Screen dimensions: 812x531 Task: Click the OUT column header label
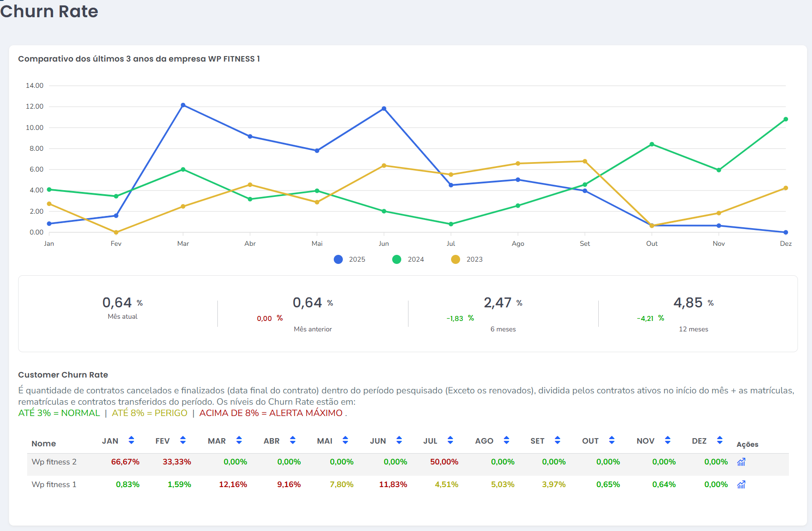click(x=590, y=441)
